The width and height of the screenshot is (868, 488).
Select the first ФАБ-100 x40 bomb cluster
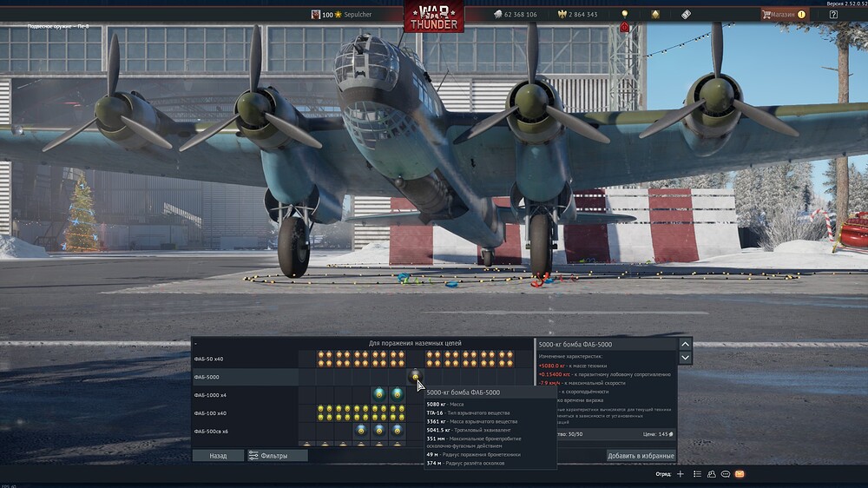(x=325, y=412)
